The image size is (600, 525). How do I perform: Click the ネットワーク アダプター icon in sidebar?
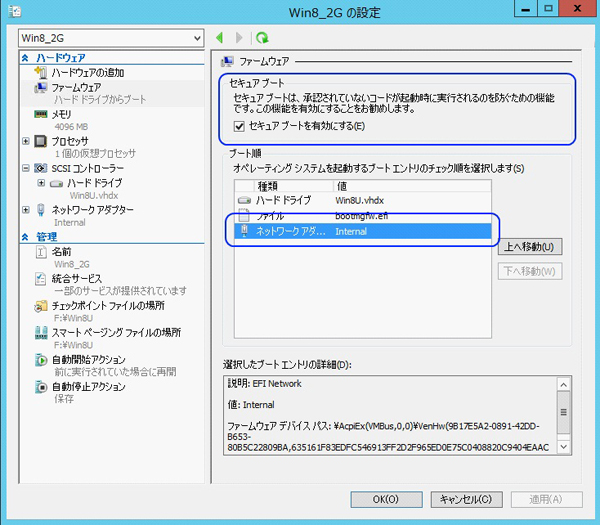click(x=41, y=210)
